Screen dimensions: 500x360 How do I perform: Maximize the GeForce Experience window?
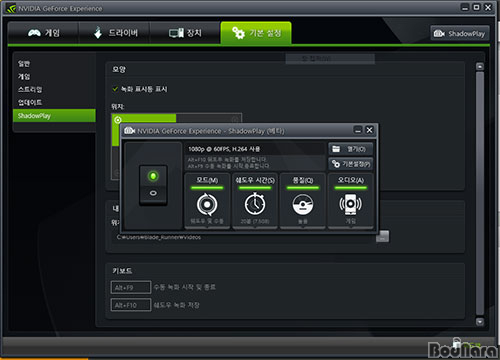click(477, 7)
